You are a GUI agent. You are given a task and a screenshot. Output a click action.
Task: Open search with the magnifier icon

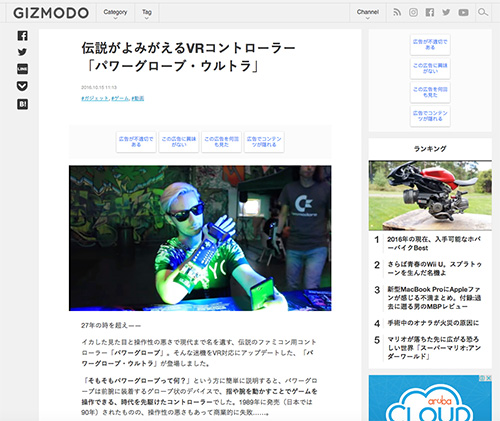[482, 13]
